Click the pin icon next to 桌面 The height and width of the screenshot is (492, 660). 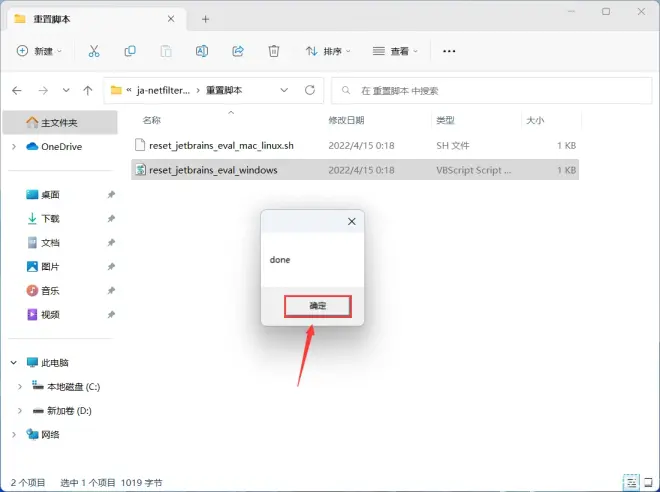pyautogui.click(x=111, y=194)
